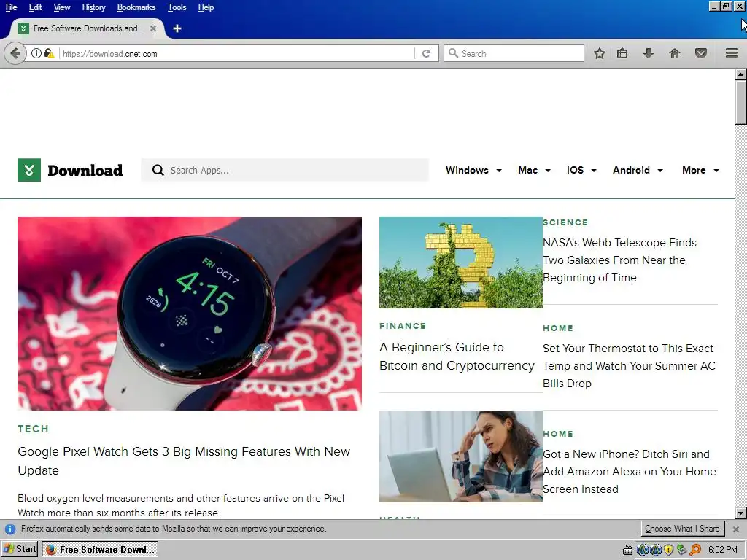Click the Blood oxygen level summary text
This screenshot has height=560, width=747.
(x=181, y=505)
